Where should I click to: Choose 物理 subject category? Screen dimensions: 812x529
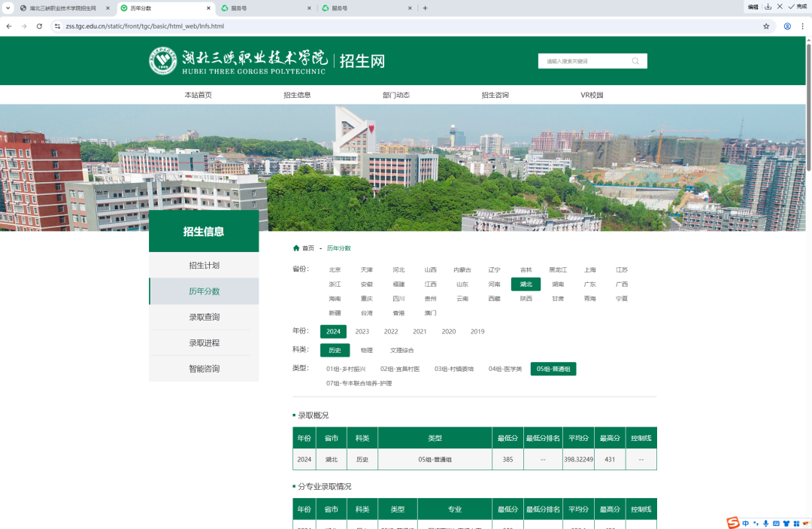point(366,350)
